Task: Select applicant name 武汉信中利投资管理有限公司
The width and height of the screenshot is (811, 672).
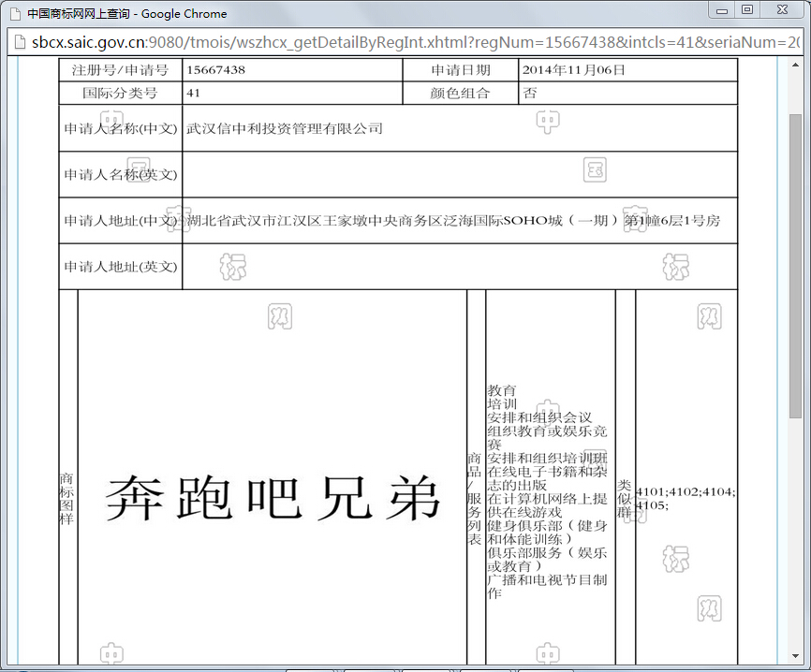Action: [285, 129]
